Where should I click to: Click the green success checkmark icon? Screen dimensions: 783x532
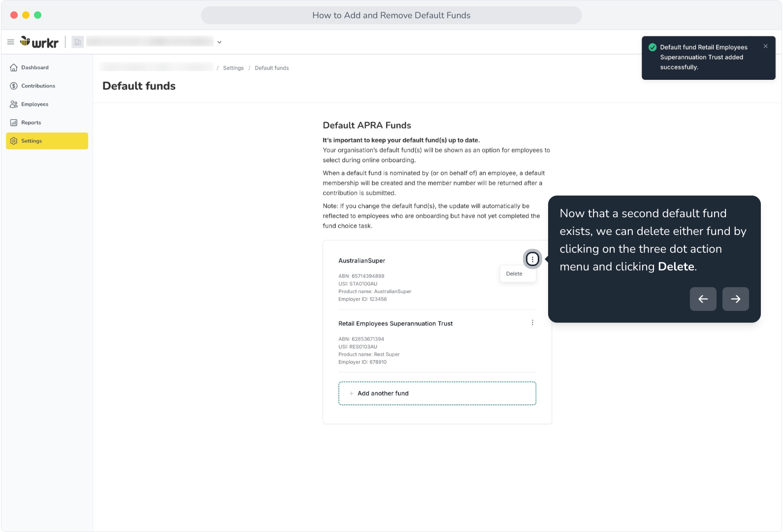click(x=652, y=47)
